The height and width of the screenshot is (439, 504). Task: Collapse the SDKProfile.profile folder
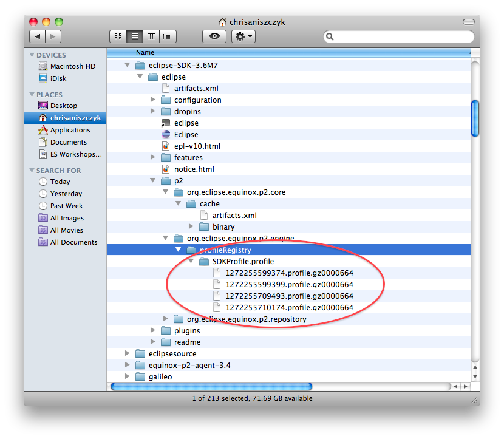(x=191, y=261)
